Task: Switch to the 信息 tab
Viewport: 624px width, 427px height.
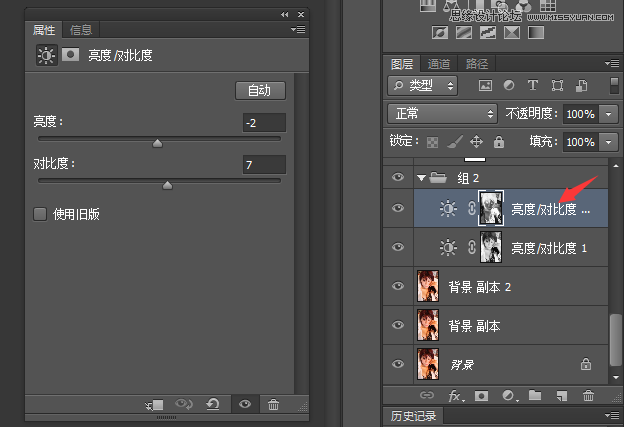Action: (x=81, y=30)
